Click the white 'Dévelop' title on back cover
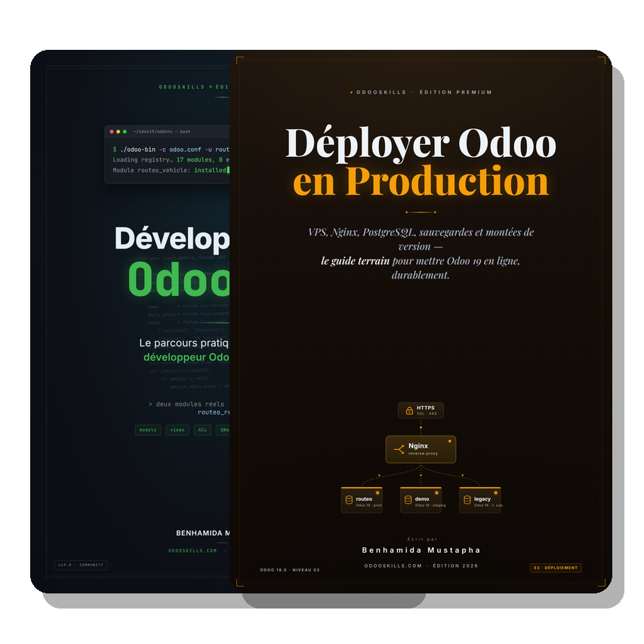The width and height of the screenshot is (644, 644). click(x=172, y=239)
